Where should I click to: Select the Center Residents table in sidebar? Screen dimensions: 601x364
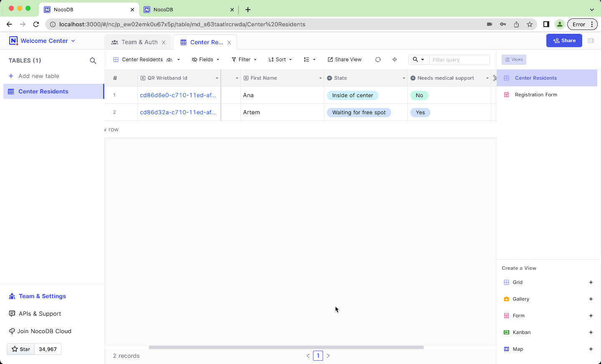pos(53,91)
